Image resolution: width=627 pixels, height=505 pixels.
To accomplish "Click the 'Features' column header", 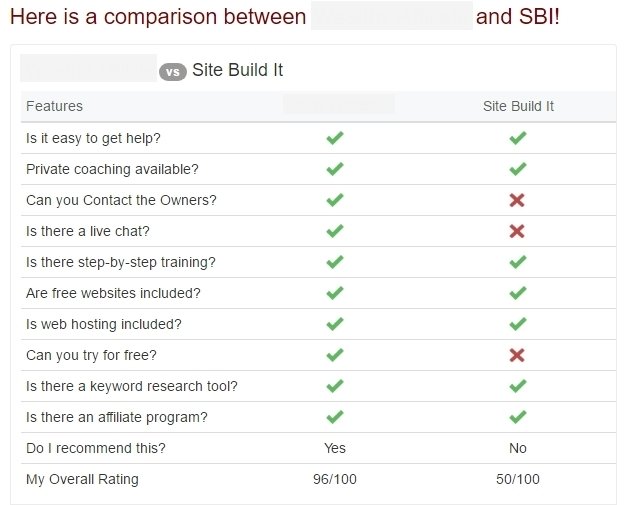I will tap(54, 106).
